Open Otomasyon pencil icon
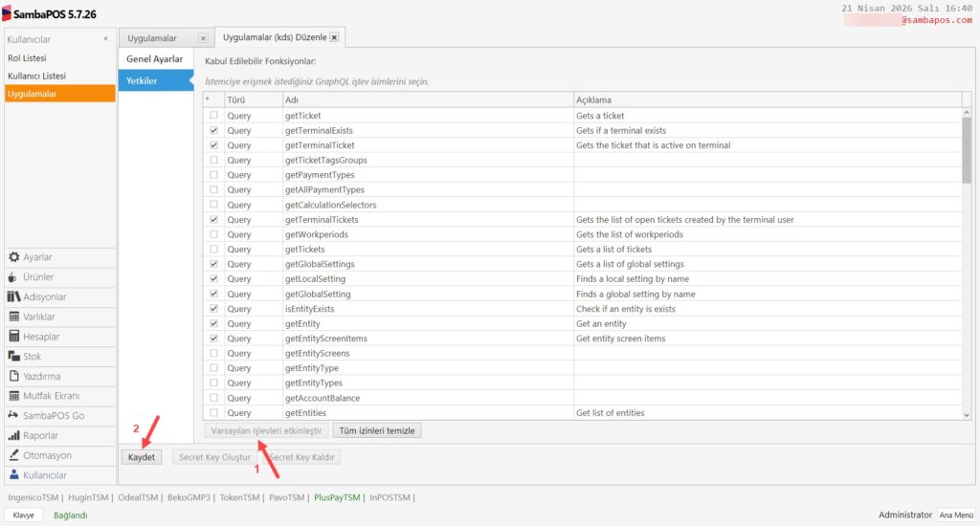Screen dimensions: 980x526 [x=13, y=455]
